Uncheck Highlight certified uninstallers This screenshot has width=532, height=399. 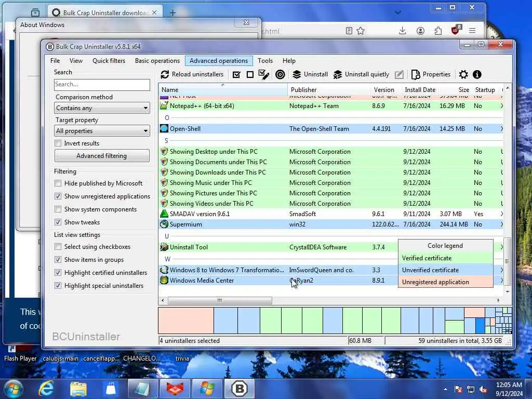(x=58, y=272)
